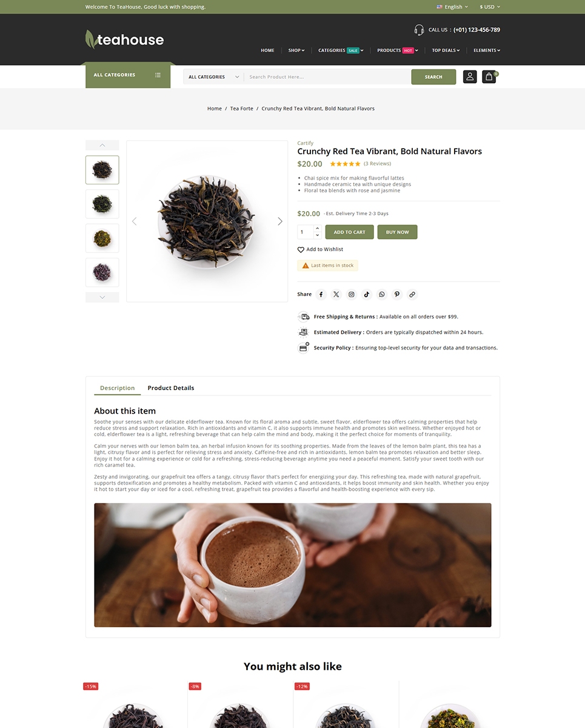Share product on X (Twitter)

336,294
